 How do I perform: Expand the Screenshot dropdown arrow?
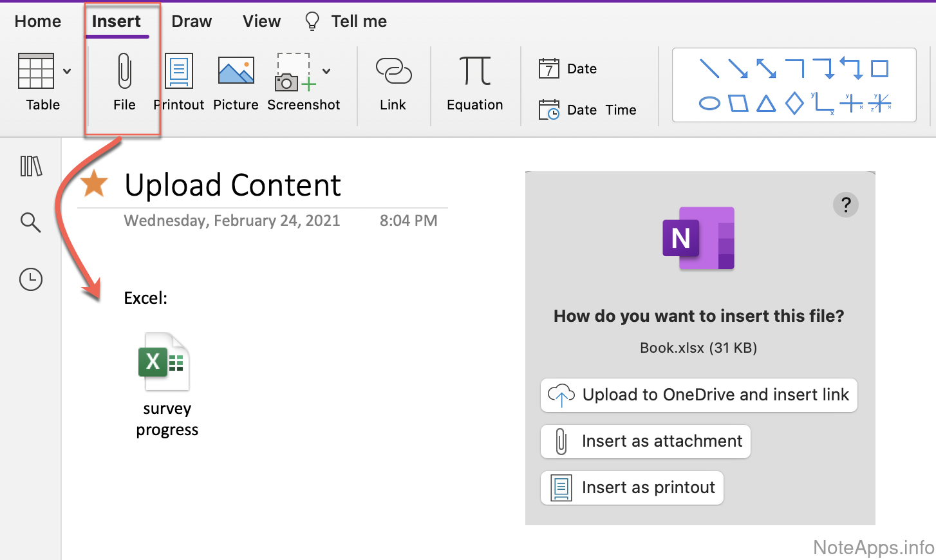pos(326,71)
